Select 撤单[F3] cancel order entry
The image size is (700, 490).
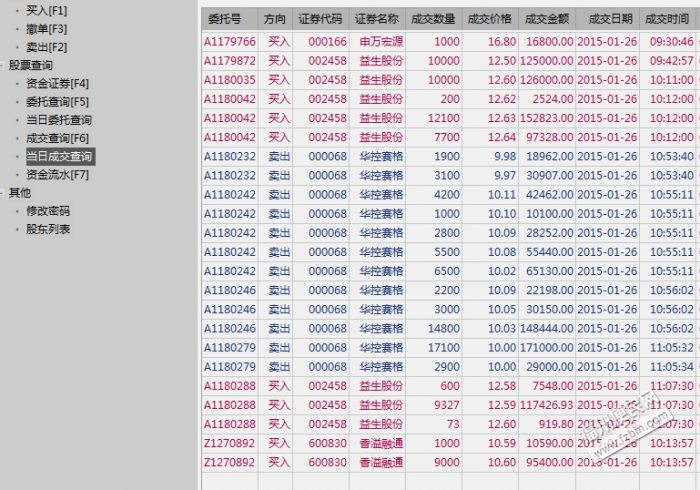pos(46,29)
